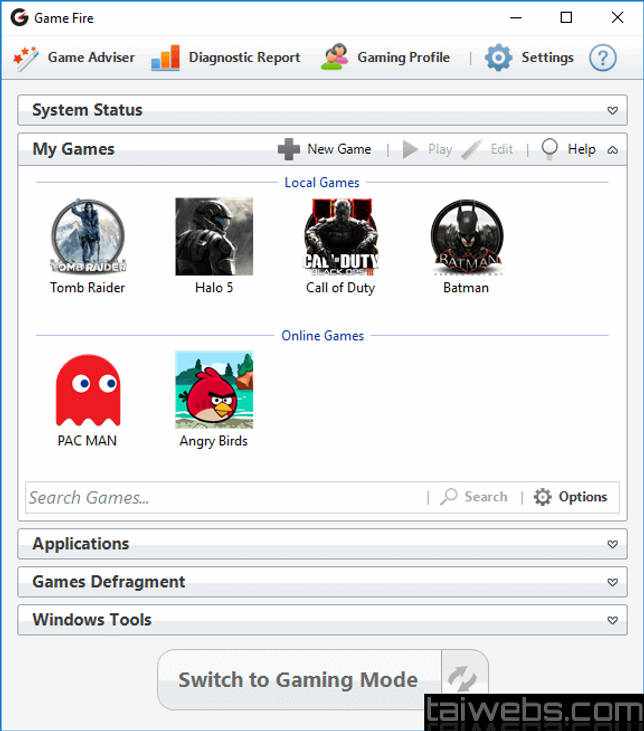Click the Applications header title
This screenshot has width=644, height=731.
[81, 544]
